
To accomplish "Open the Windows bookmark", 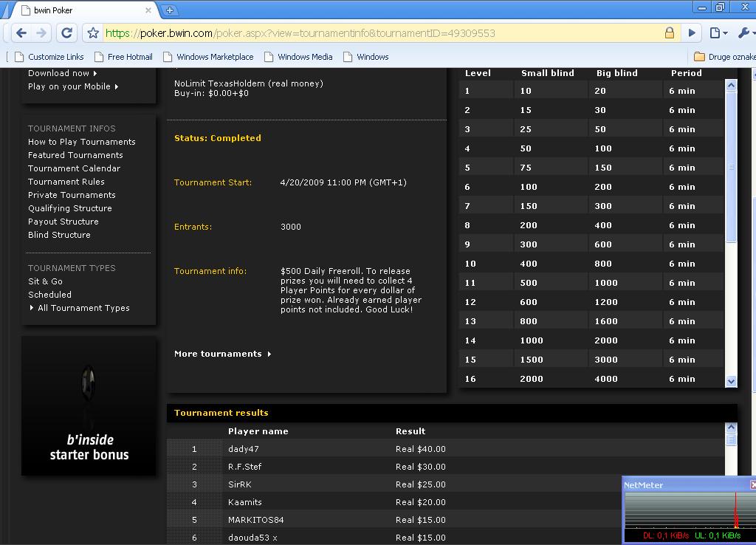I will [x=366, y=57].
